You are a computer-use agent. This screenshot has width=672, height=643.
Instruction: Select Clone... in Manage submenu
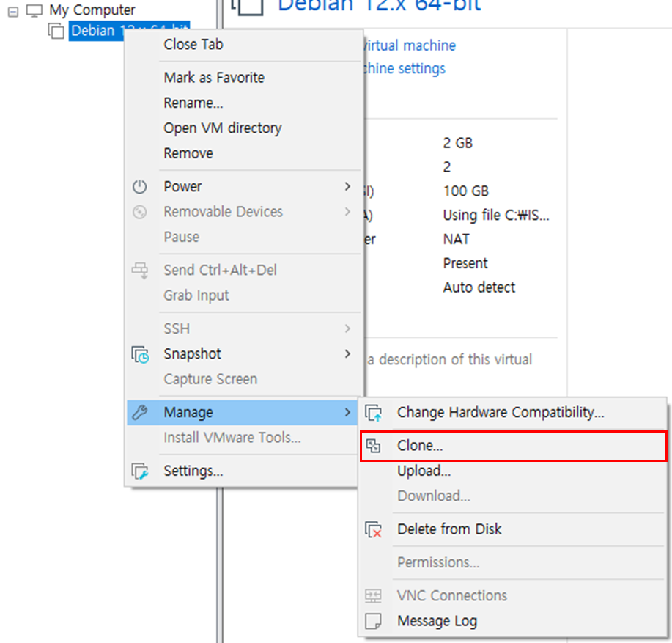[x=513, y=446]
